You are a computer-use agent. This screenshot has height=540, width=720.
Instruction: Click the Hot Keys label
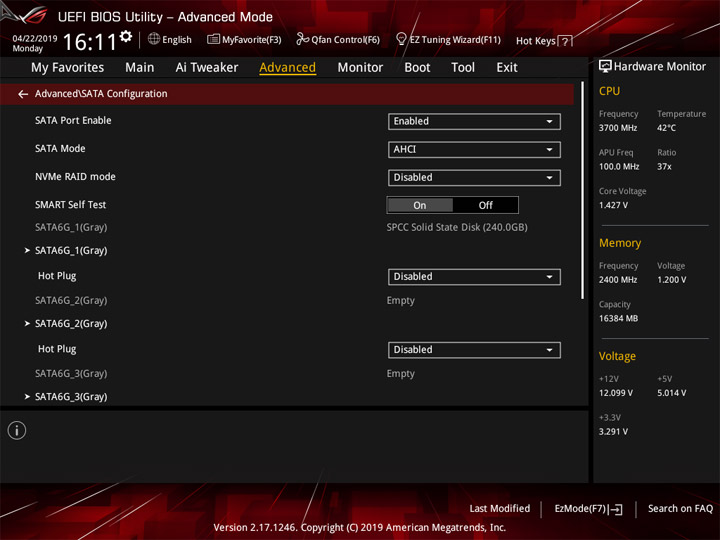(x=535, y=41)
